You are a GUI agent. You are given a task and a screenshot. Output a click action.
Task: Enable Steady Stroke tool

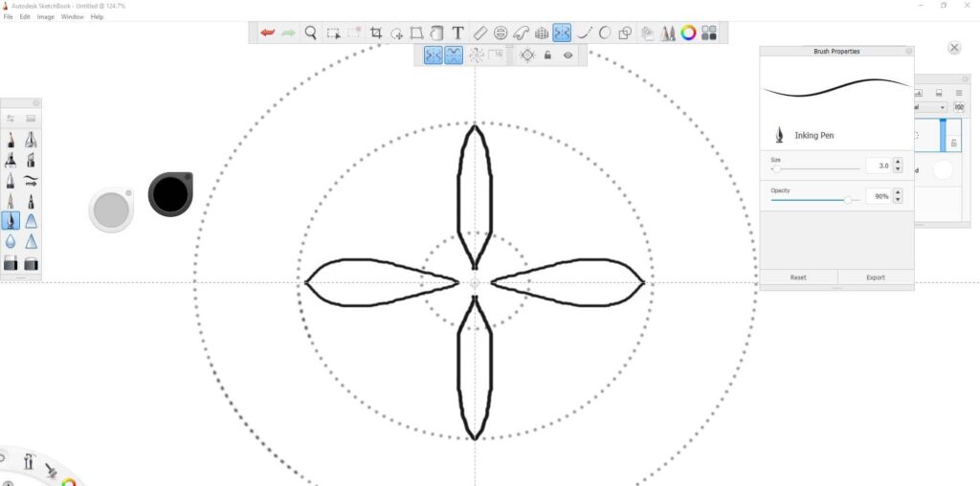pyautogui.click(x=584, y=33)
